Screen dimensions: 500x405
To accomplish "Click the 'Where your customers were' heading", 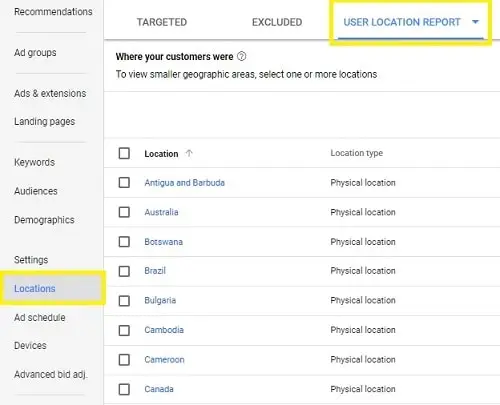I will pyautogui.click(x=174, y=57).
